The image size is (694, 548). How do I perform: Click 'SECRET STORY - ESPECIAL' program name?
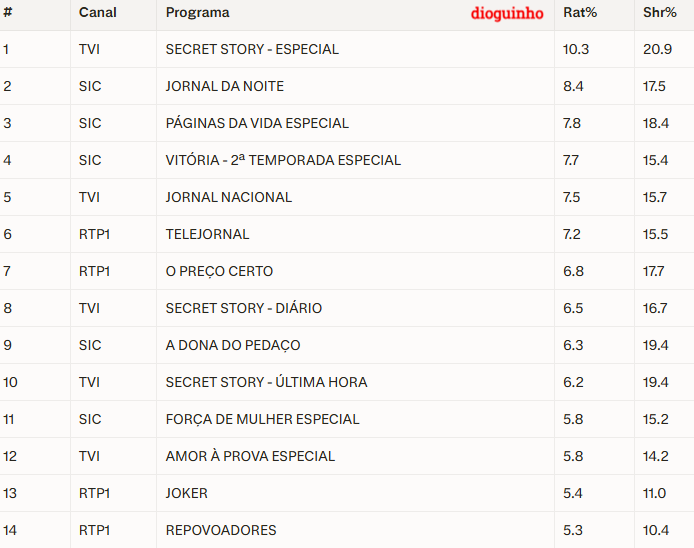pyautogui.click(x=252, y=49)
